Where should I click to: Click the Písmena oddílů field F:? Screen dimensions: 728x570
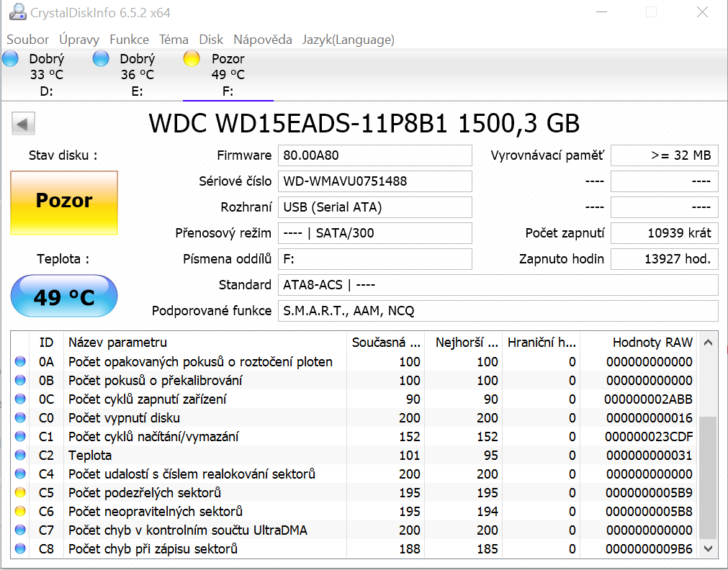tap(374, 259)
